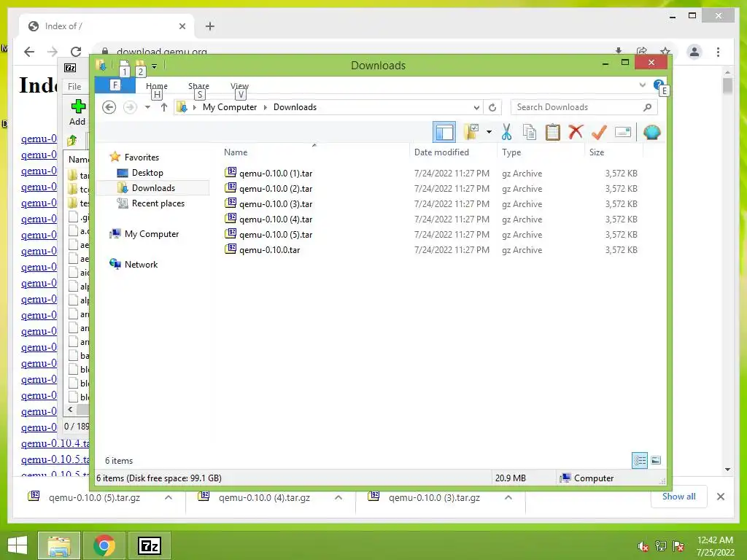This screenshot has width=747, height=560.
Task: Open menu for qemu-0.10.0 (5).tar.gz download
Action: [169, 497]
